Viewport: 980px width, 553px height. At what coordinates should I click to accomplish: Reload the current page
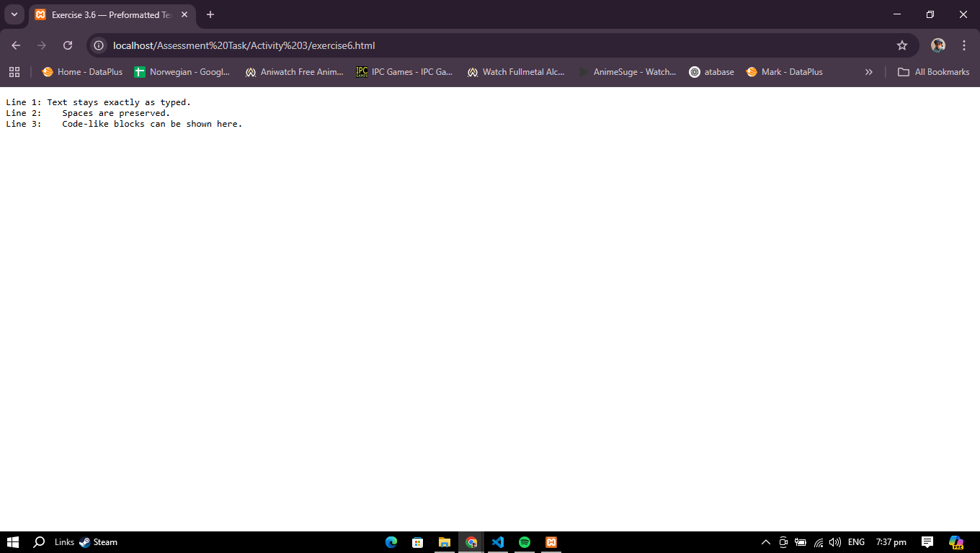point(68,45)
